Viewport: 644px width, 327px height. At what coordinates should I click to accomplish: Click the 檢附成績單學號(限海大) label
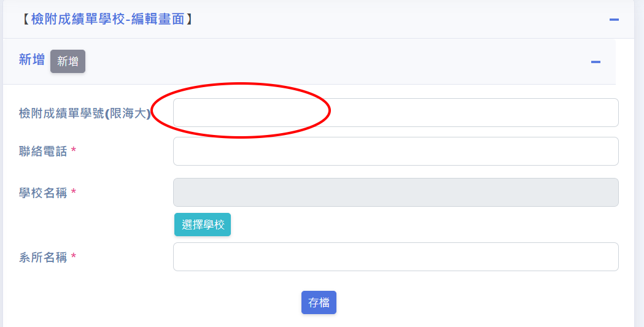85,113
